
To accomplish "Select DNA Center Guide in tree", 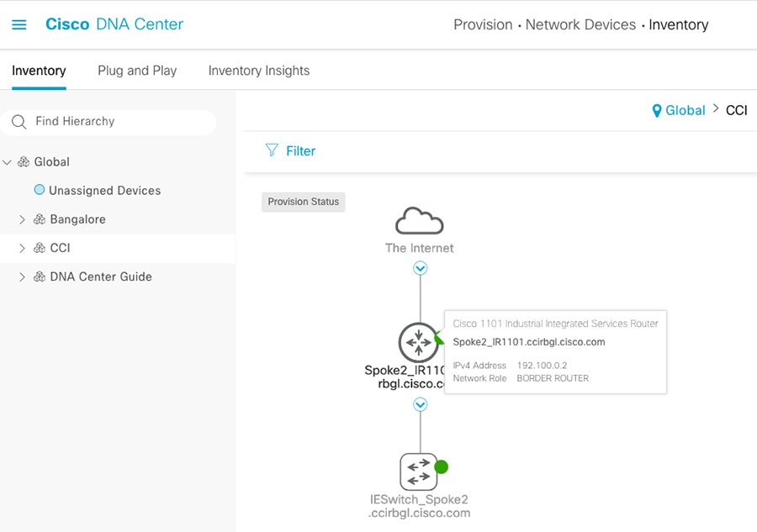I will pyautogui.click(x=101, y=277).
